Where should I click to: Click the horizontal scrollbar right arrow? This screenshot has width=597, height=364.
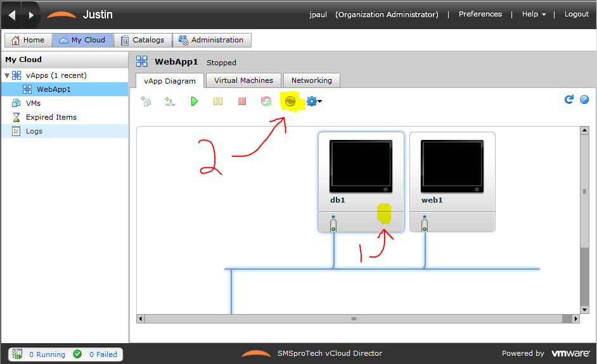click(x=575, y=319)
